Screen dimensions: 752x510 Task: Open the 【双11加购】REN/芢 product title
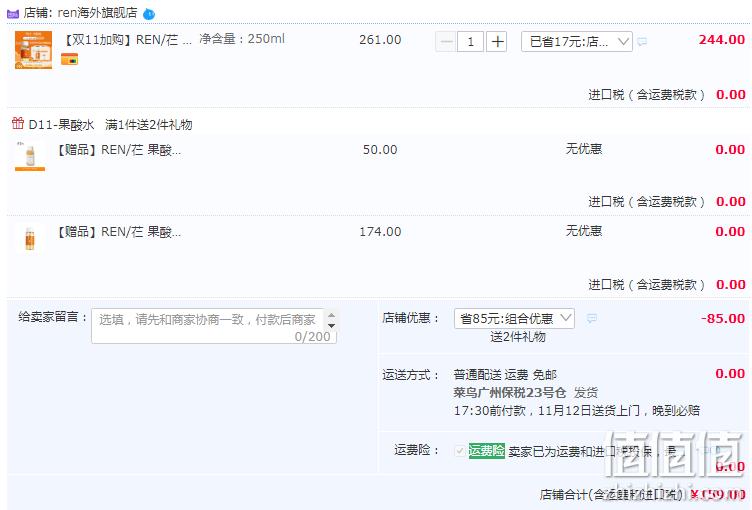[127, 39]
